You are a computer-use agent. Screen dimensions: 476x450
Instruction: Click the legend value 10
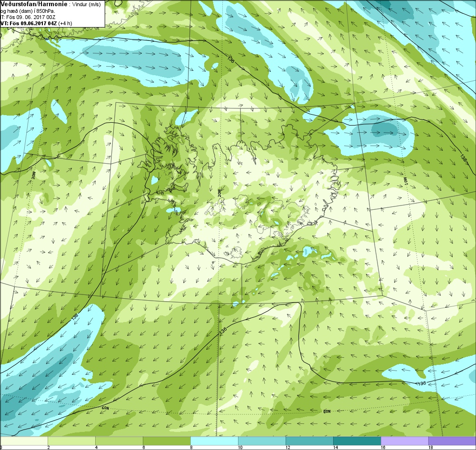(240, 447)
